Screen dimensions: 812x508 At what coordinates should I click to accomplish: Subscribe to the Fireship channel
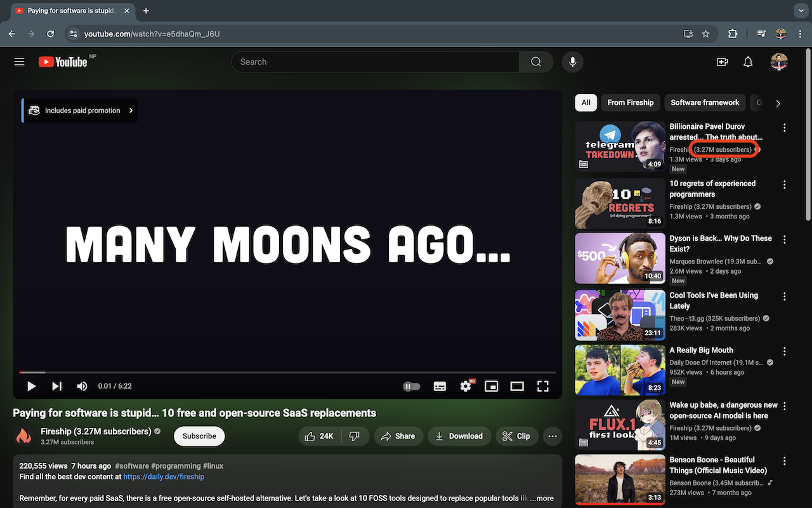[x=199, y=436]
